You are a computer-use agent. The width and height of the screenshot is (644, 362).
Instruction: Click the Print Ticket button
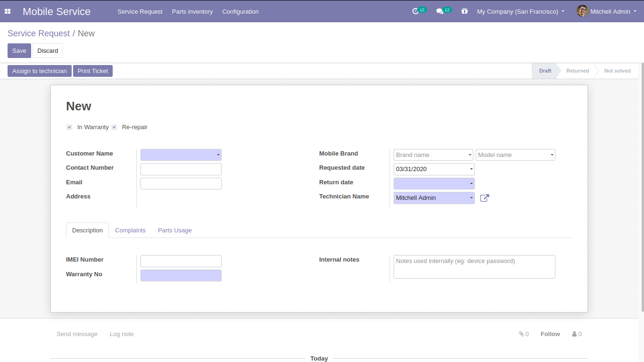coord(93,71)
